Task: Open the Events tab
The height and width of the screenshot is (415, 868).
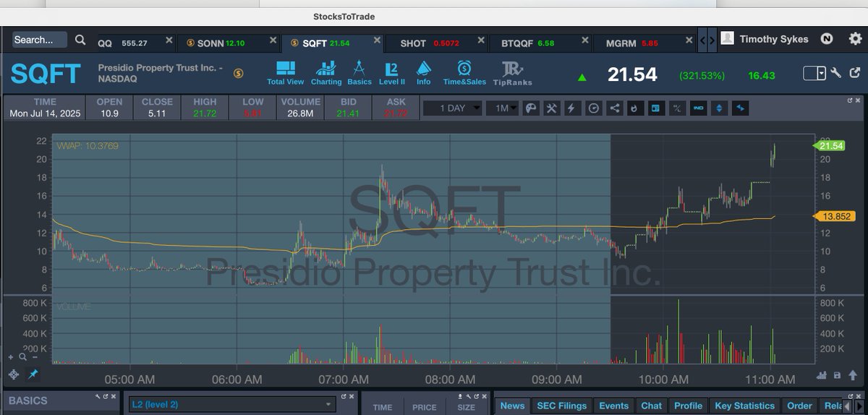Action: click(x=614, y=406)
